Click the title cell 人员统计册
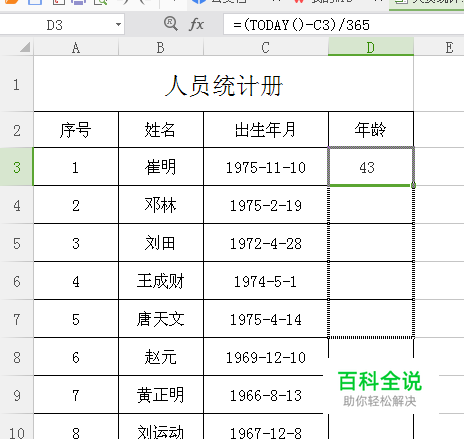The width and height of the screenshot is (464, 439). tap(224, 84)
